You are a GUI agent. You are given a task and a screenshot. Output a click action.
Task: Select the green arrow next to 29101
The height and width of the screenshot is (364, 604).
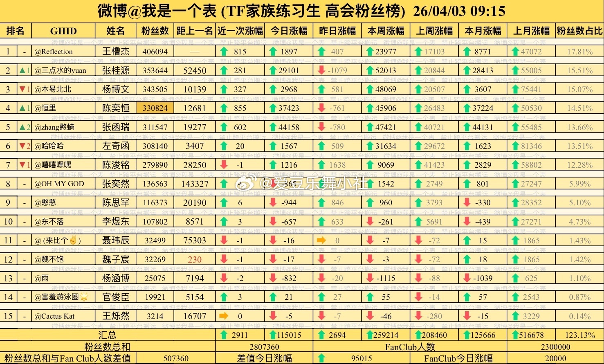tap(273, 70)
